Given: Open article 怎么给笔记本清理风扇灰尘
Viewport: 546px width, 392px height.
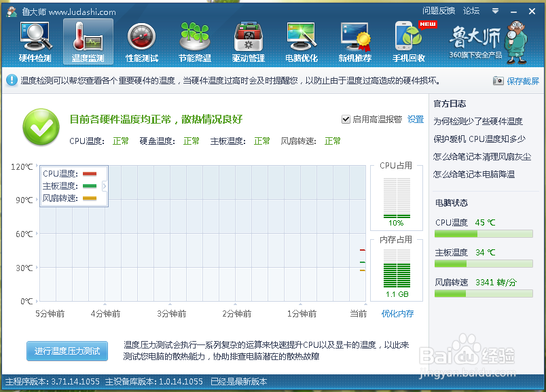Looking at the screenshot, I should click(x=482, y=157).
